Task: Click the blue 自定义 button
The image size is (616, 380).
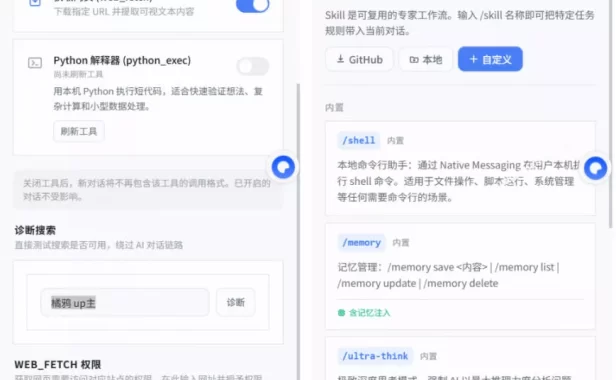Action: (490, 59)
